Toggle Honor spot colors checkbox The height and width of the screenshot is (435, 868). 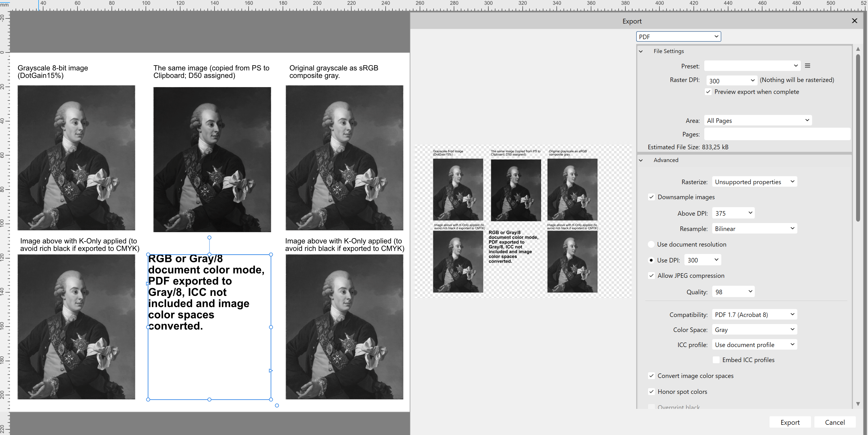(651, 392)
